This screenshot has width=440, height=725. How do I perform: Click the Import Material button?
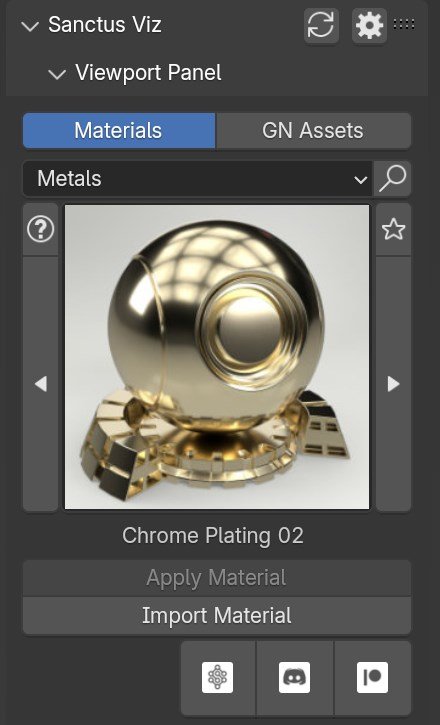[x=217, y=615]
